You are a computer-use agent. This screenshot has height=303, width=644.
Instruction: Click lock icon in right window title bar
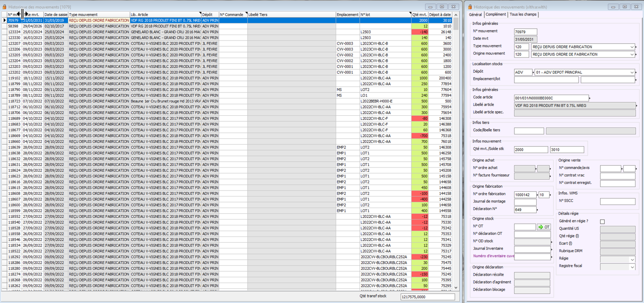click(470, 7)
